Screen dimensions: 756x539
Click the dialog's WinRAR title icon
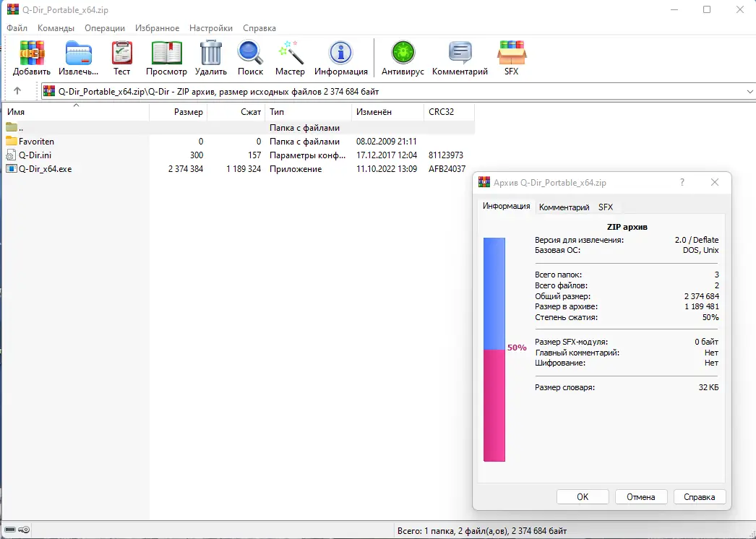tap(484, 182)
